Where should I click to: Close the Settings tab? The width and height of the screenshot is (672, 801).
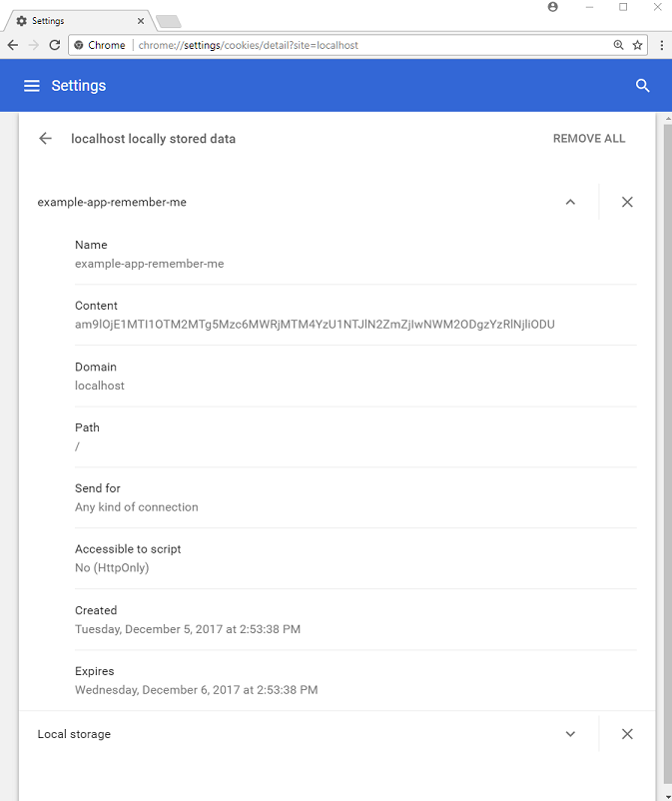[x=141, y=20]
